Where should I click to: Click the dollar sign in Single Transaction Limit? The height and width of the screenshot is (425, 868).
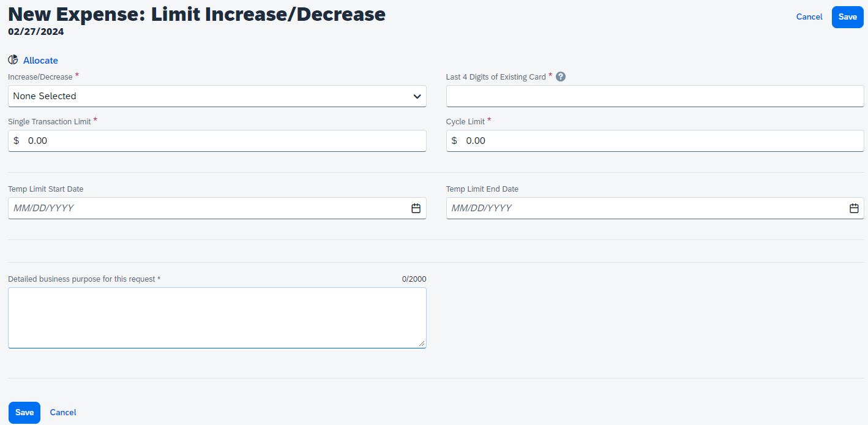point(17,141)
